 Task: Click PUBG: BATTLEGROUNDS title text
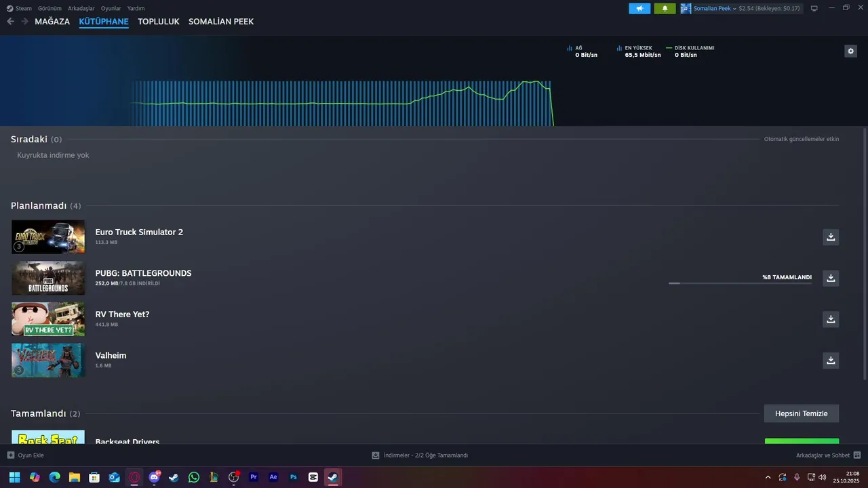[143, 273]
